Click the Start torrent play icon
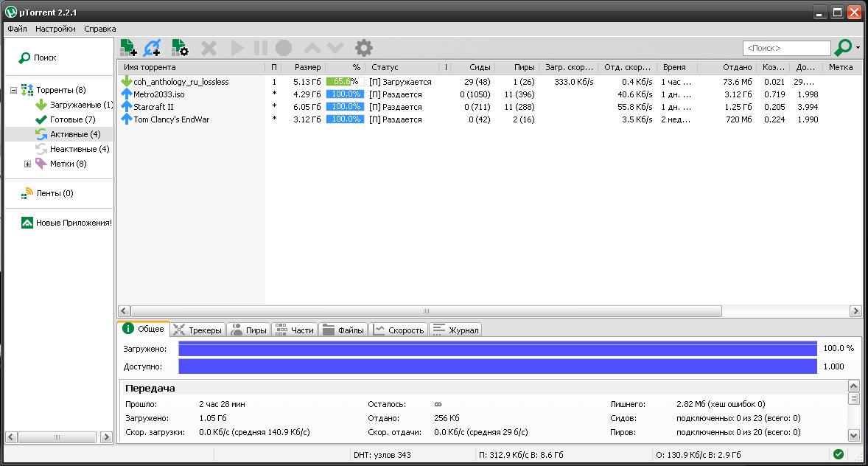Viewport: 868px width, 466px height. pos(237,48)
